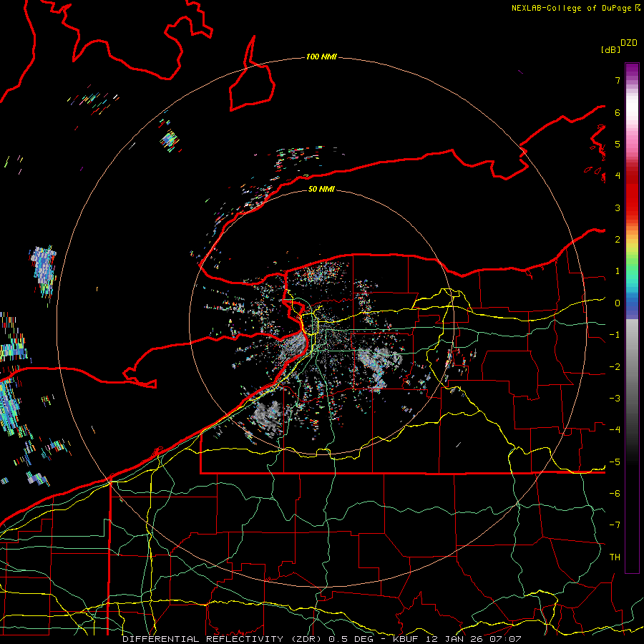Click the TH threshold label on legend
The width and height of the screenshot is (644, 644).
click(x=615, y=557)
